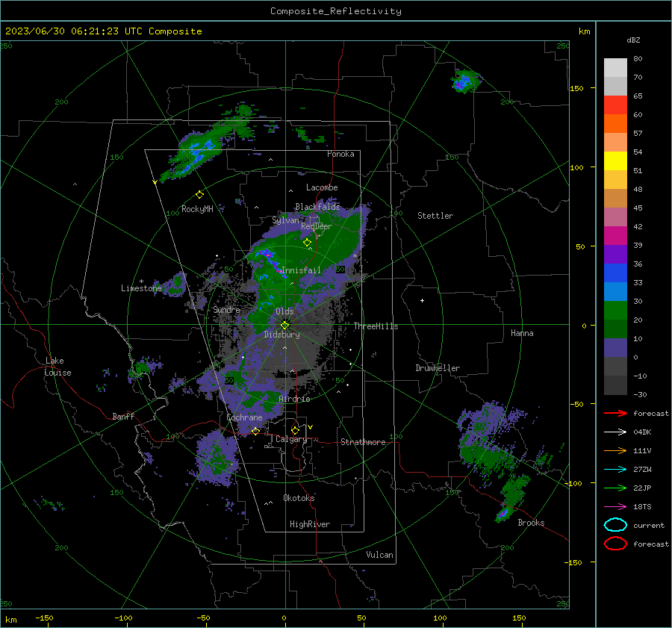
Task: Click the 0 dBZ purple color swatch
Action: point(615,348)
